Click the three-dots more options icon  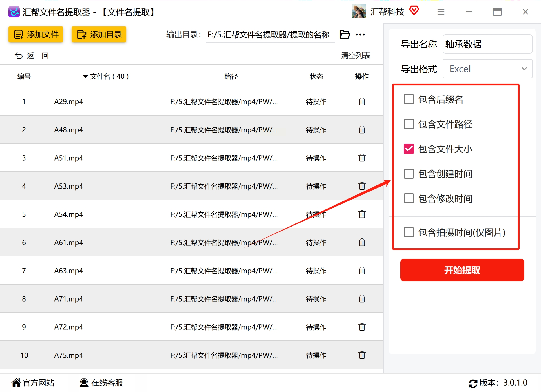click(360, 34)
